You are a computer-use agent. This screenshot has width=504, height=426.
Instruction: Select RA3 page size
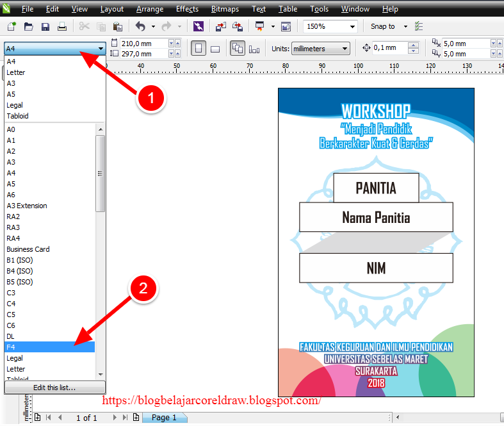(50, 227)
